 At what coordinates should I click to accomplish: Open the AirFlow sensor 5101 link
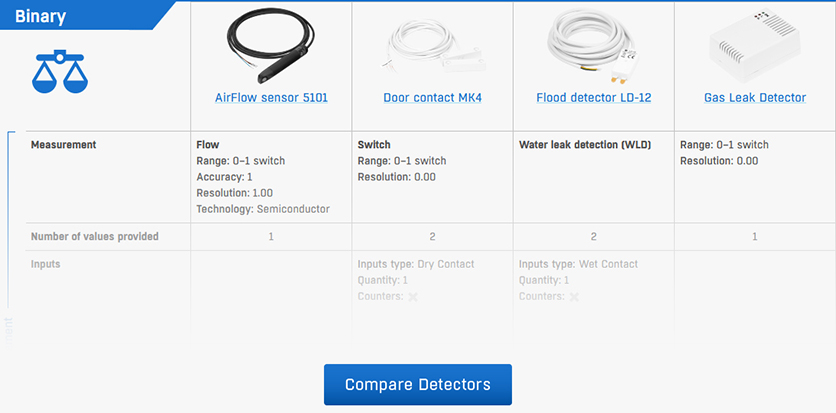coord(271,98)
